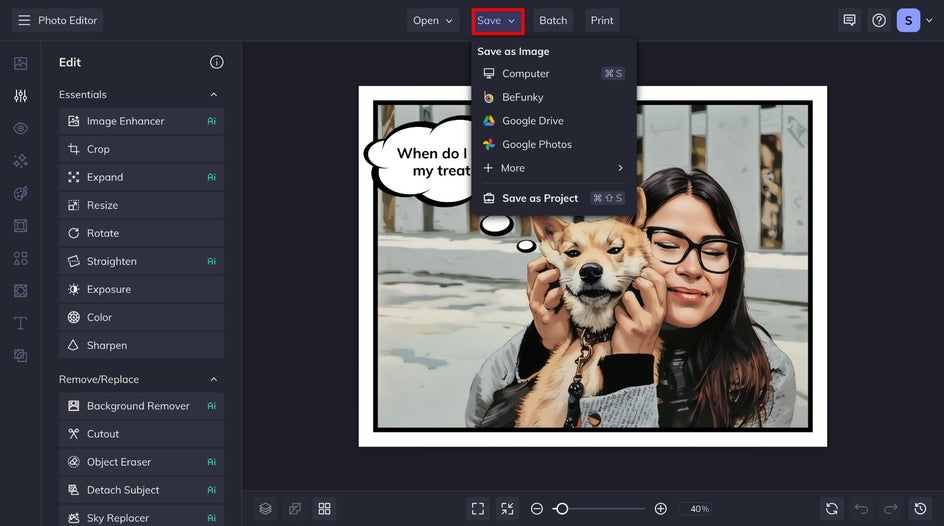944x526 pixels.
Task: Select Save as Project
Action: click(x=540, y=198)
